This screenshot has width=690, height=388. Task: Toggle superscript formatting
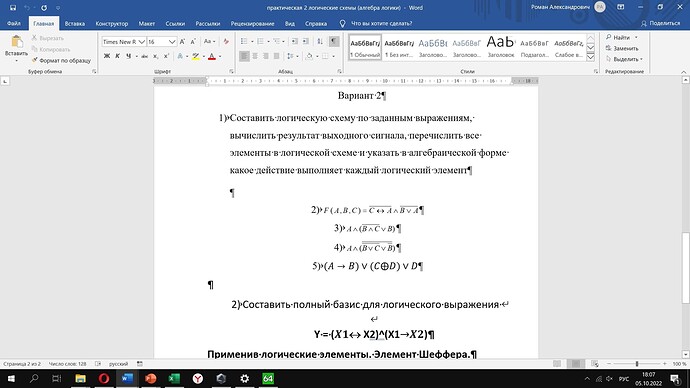[166, 56]
